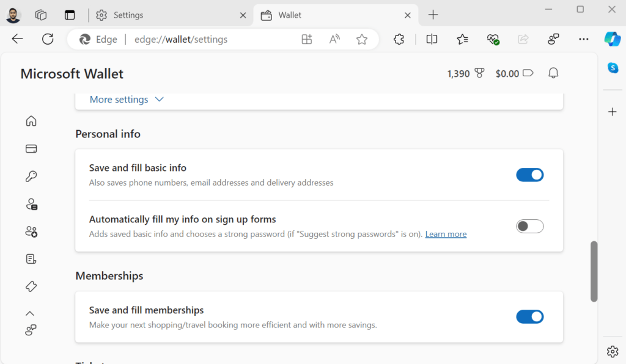Image resolution: width=626 pixels, height=364 pixels.
Task: Open the ticket icon in Wallet sidebar
Action: coord(31,286)
